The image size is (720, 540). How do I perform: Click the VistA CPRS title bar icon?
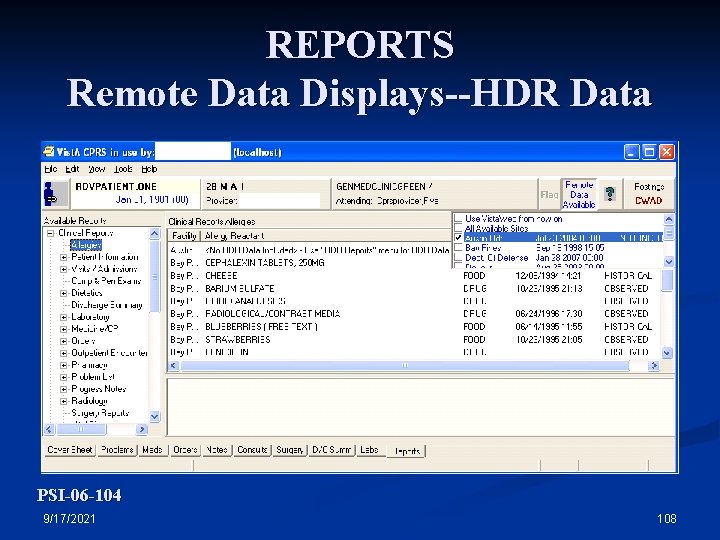point(50,152)
